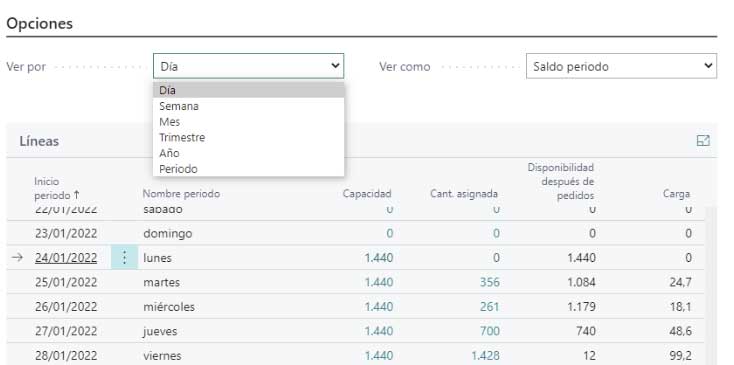Open row options for 24/01/2022 line

(x=125, y=257)
